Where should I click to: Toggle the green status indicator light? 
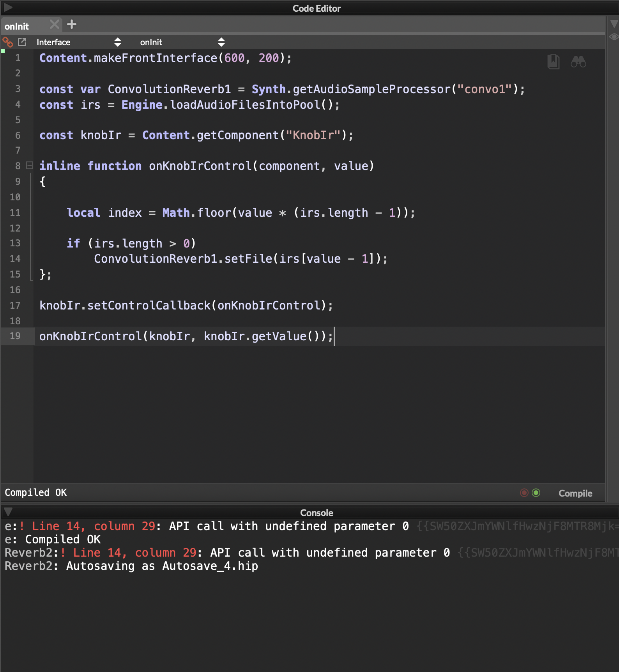(536, 493)
